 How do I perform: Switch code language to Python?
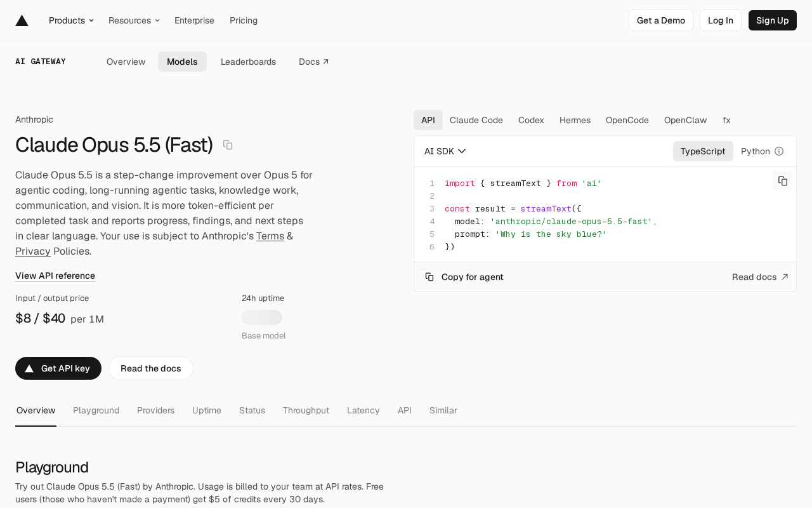click(756, 151)
